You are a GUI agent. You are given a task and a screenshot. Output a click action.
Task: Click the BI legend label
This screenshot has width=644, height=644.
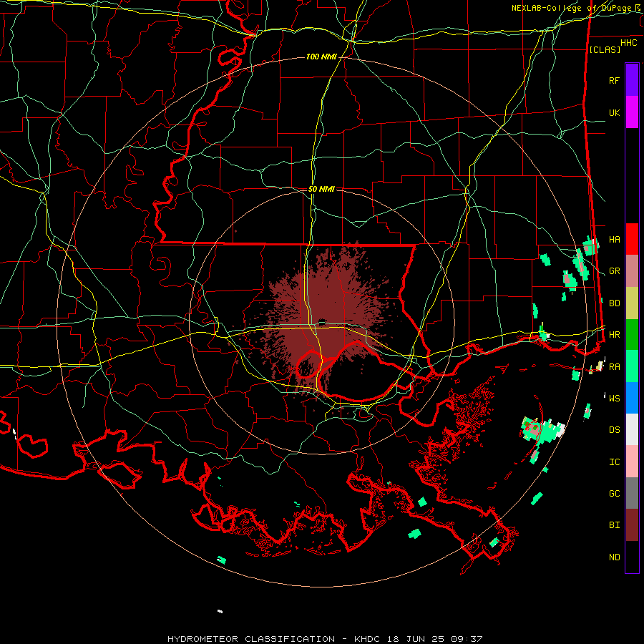pos(614,525)
